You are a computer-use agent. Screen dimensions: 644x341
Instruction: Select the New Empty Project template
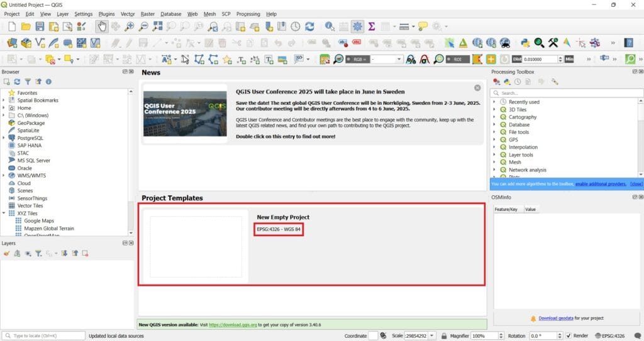[312, 244]
